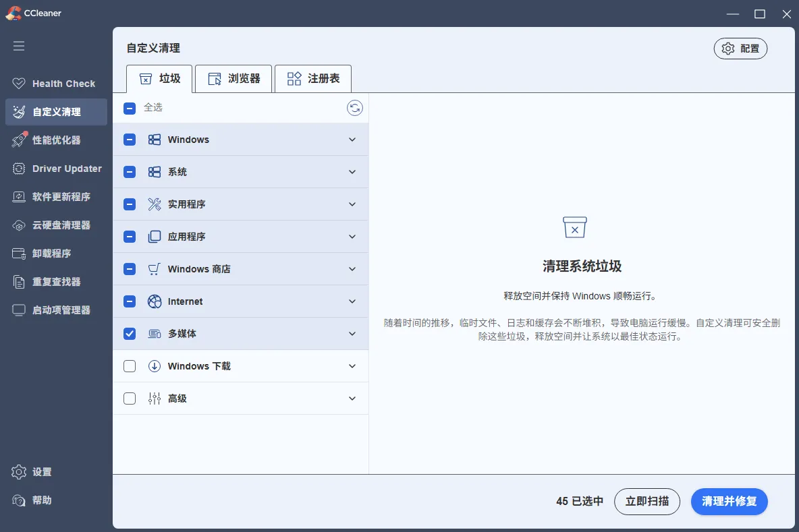Click the hamburger menu icon
This screenshot has width=799, height=532.
pos(18,45)
